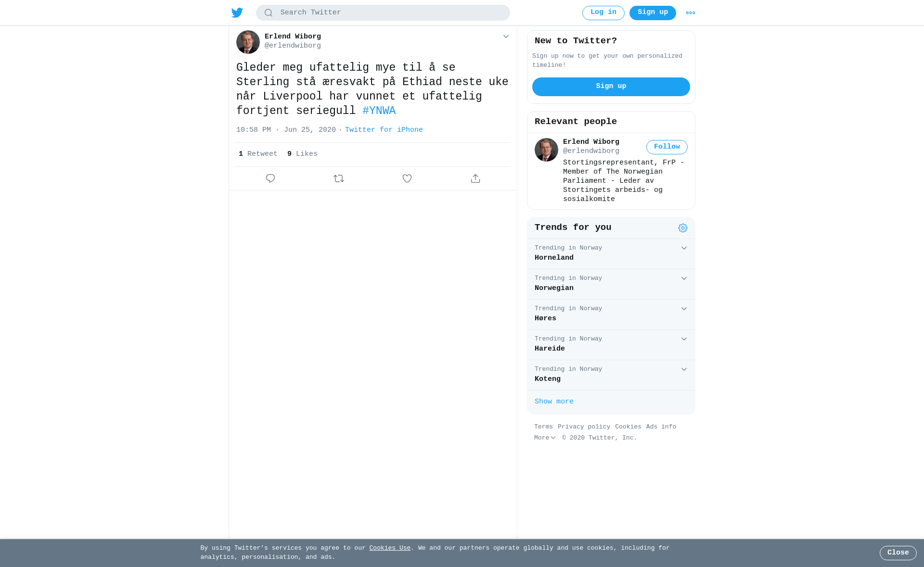Open the #YNWA hashtag link
This screenshot has height=567, width=924.
coord(379,111)
